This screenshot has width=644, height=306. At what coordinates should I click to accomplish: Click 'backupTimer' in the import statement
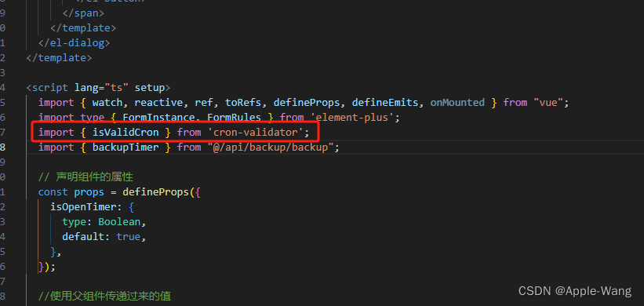click(126, 147)
